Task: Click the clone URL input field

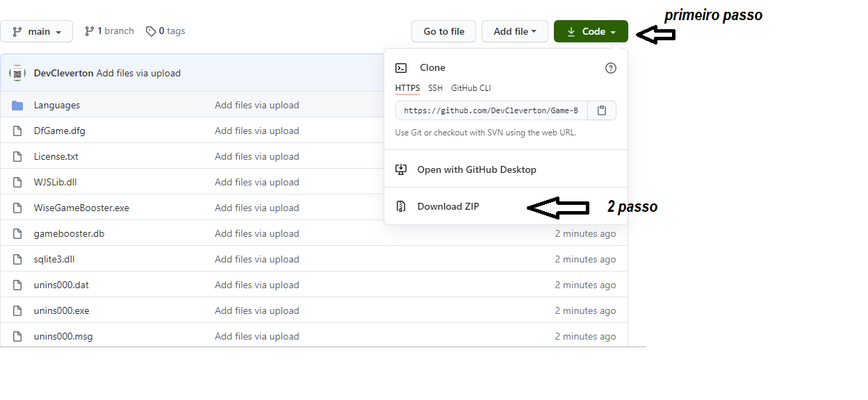Action: click(492, 110)
